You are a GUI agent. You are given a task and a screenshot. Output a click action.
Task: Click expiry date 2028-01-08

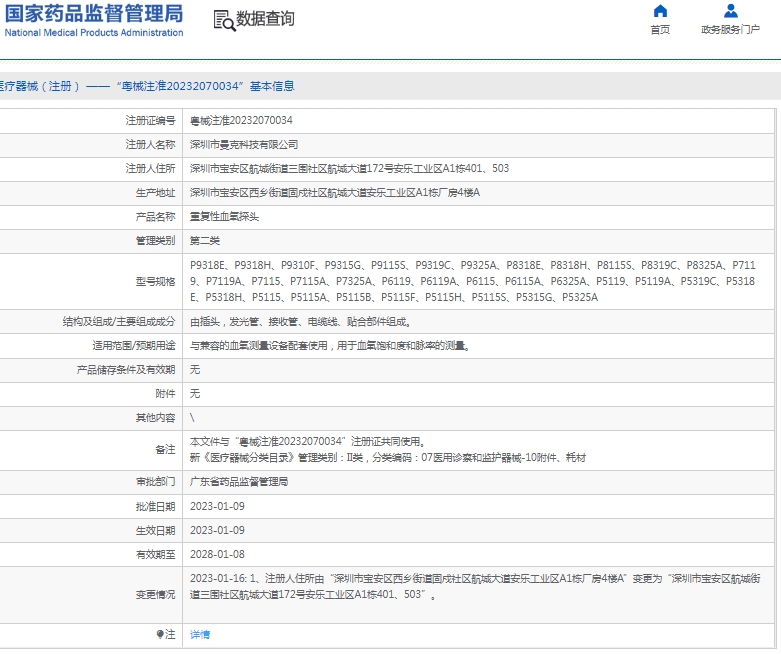point(217,554)
